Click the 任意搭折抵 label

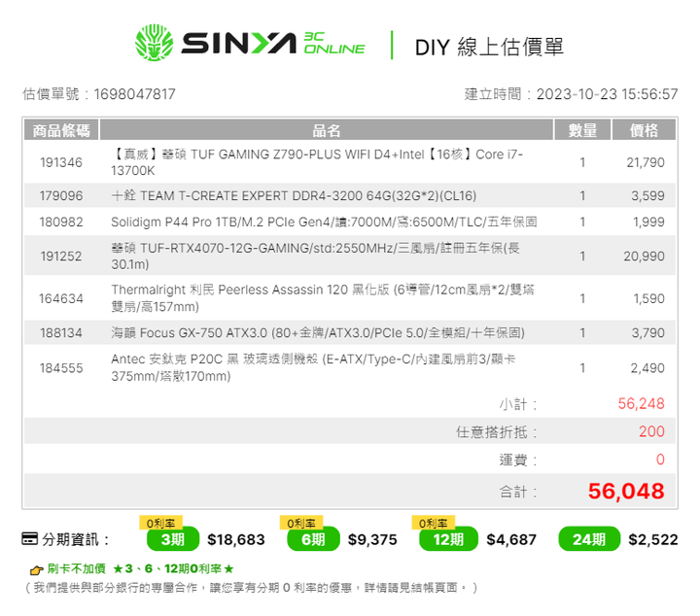pos(497,431)
